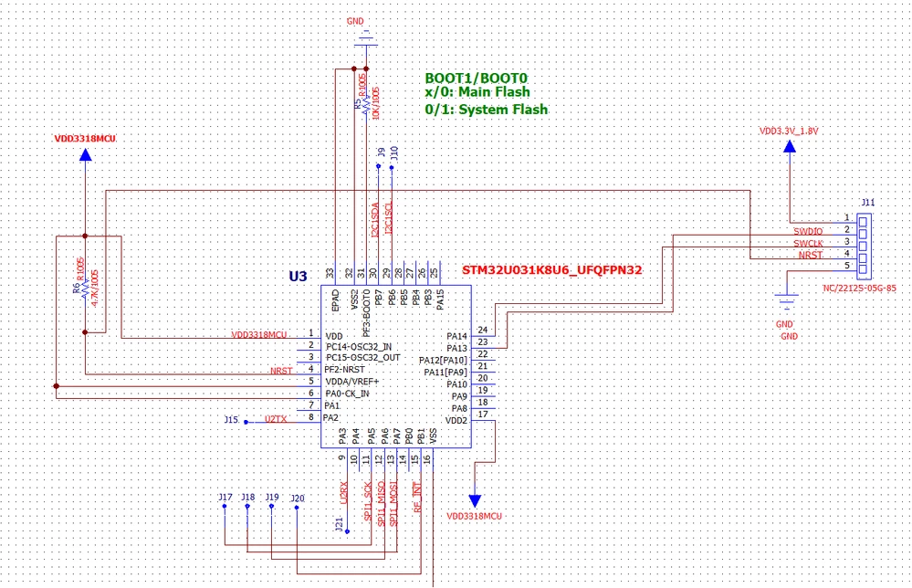Click the PC14-OSC32_IN pin name

(358, 347)
